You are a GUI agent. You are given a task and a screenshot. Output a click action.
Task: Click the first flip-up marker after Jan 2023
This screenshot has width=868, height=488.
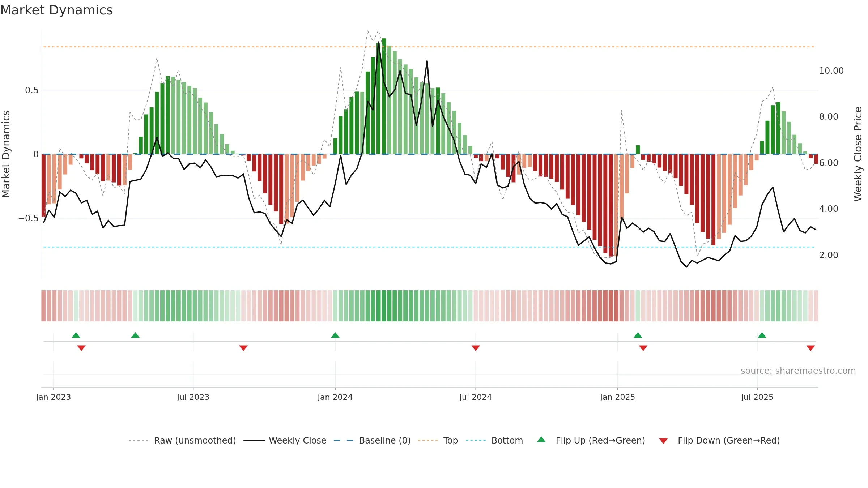(x=76, y=335)
